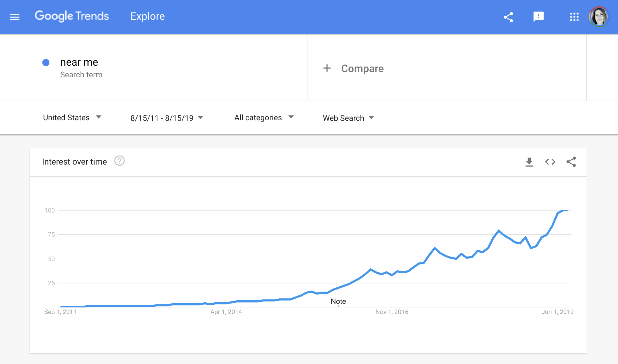Click the embed/code icon
The height and width of the screenshot is (364, 618).
point(550,162)
